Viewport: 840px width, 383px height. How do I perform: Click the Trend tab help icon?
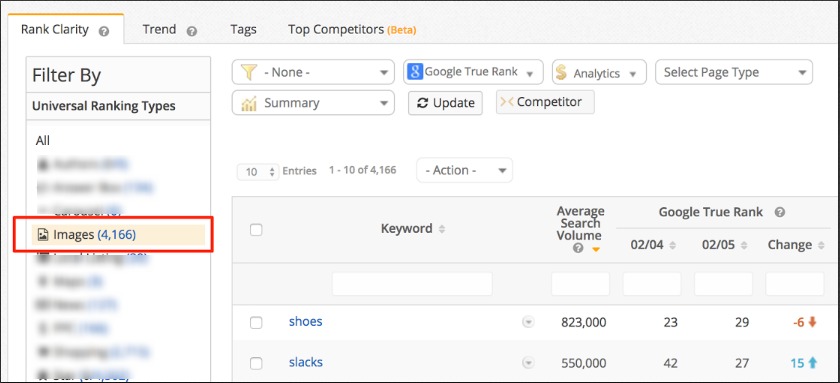tap(192, 32)
